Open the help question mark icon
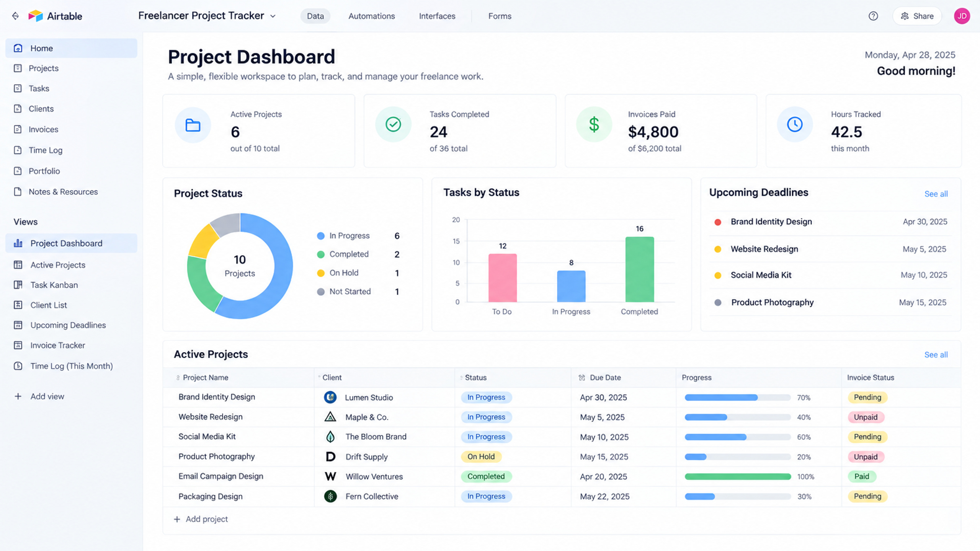This screenshot has width=980, height=551. (x=873, y=16)
